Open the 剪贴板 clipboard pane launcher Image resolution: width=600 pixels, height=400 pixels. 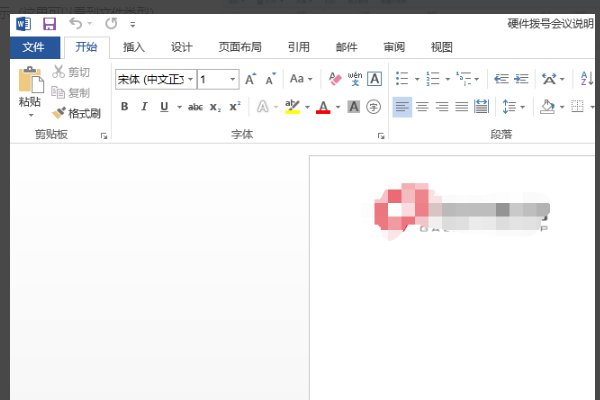[104, 136]
